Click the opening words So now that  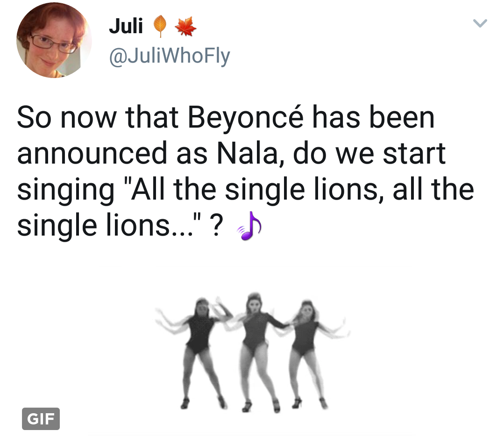tap(98, 117)
